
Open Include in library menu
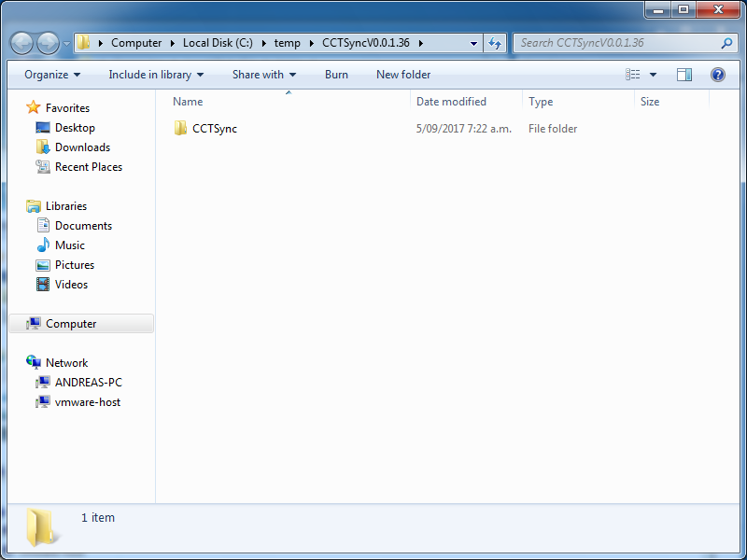click(x=156, y=75)
